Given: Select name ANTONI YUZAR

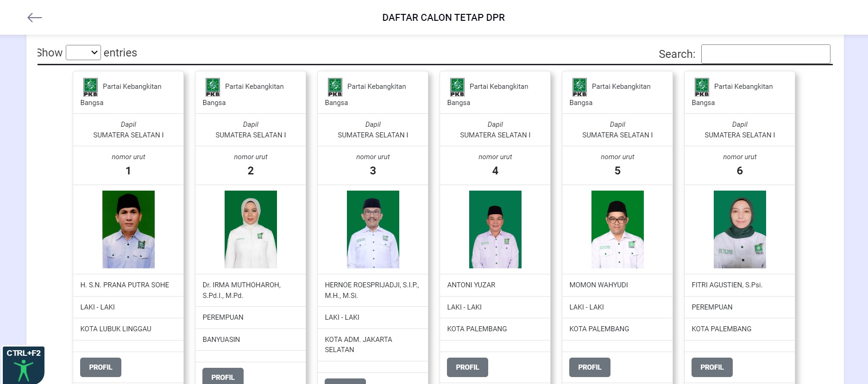Looking at the screenshot, I should (x=471, y=285).
